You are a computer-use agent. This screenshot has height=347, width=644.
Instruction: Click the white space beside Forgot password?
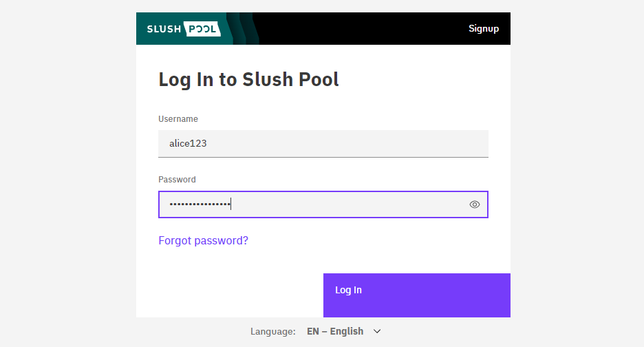pyautogui.click(x=368, y=240)
